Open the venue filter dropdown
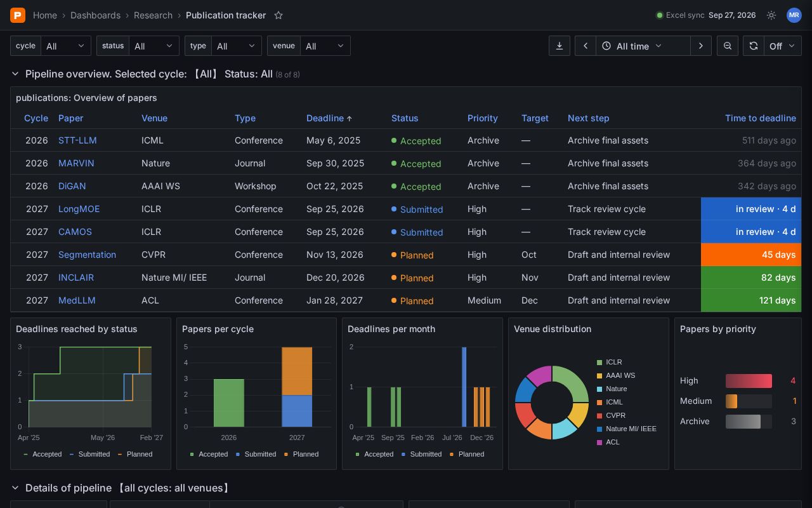This screenshot has height=508, width=812. [x=325, y=46]
